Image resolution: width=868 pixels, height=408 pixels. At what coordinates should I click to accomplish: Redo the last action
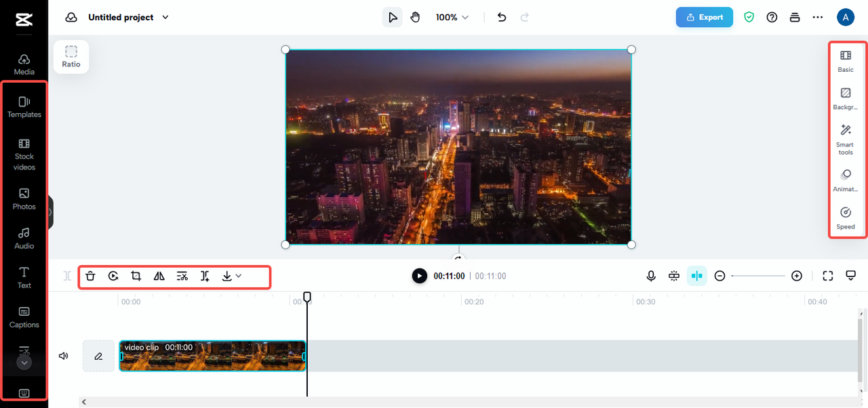tap(524, 18)
